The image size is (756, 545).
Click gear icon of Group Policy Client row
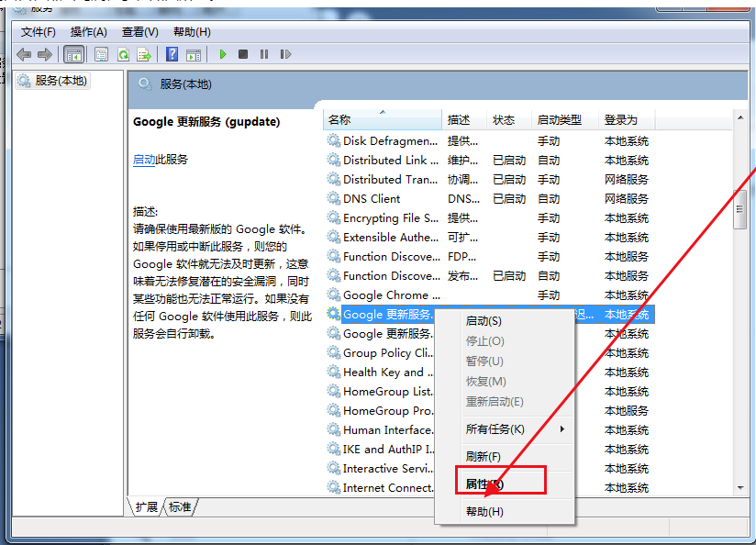[x=333, y=352]
